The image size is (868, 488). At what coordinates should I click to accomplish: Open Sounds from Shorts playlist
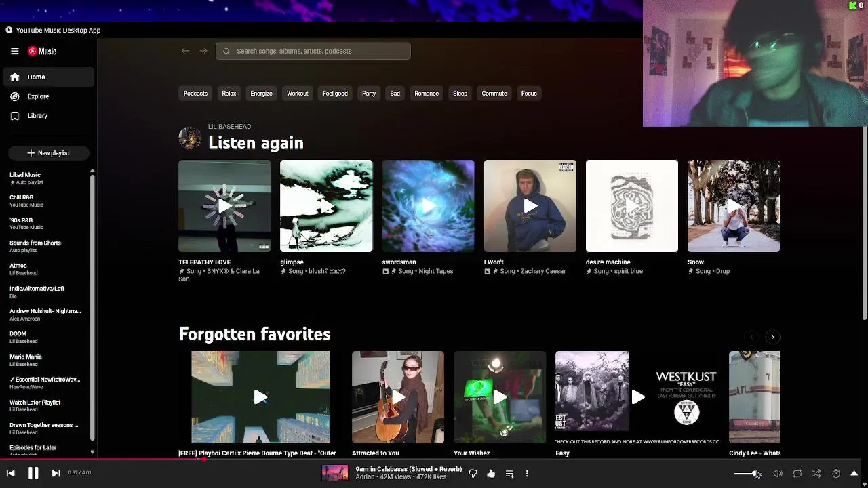coord(45,246)
